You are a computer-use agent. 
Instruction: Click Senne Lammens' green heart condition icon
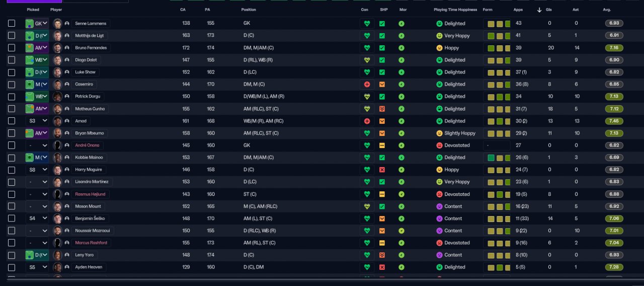click(x=367, y=24)
